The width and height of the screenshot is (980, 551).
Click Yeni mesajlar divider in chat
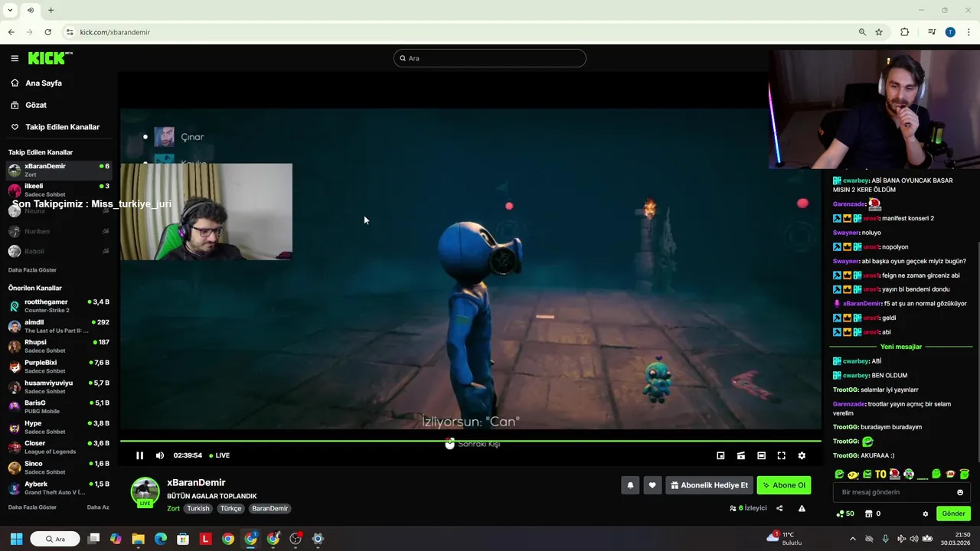coord(901,347)
